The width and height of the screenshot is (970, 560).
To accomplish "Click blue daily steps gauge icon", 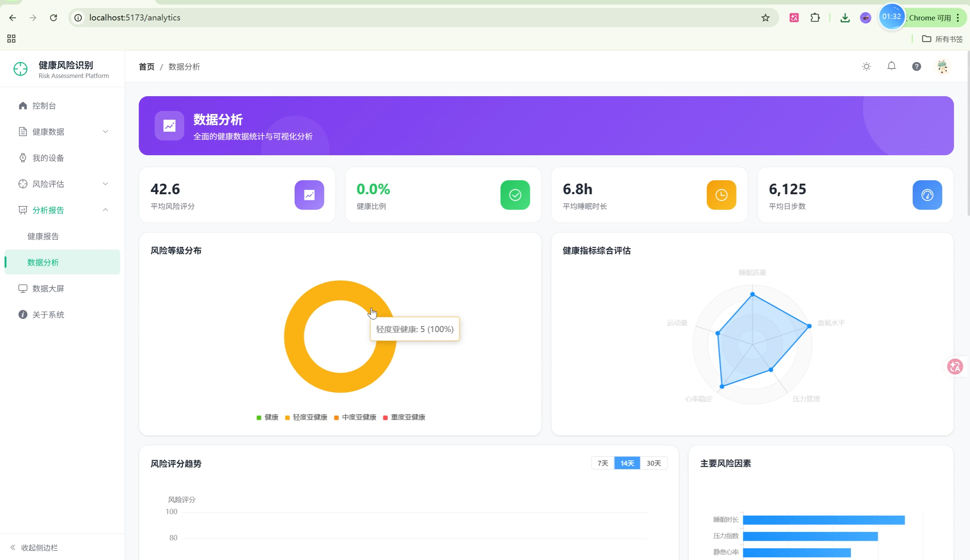I will tap(927, 195).
